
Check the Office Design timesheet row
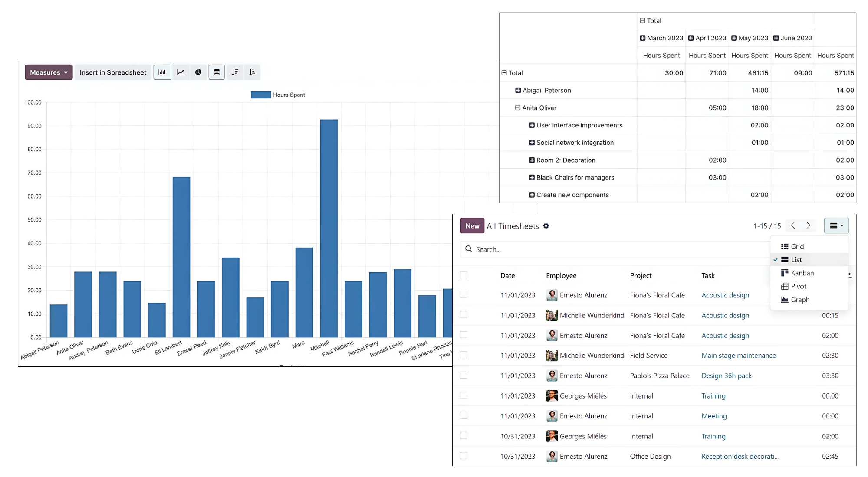point(464,456)
